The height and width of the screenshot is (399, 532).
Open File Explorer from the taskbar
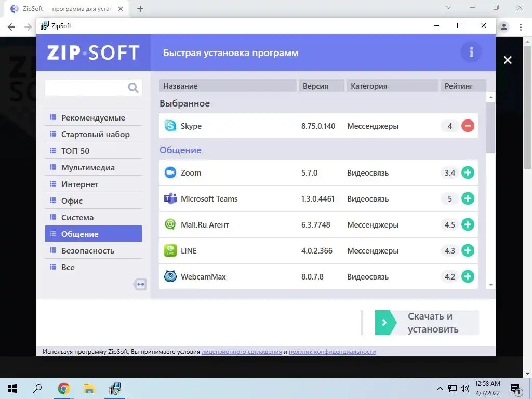pyautogui.click(x=89, y=389)
